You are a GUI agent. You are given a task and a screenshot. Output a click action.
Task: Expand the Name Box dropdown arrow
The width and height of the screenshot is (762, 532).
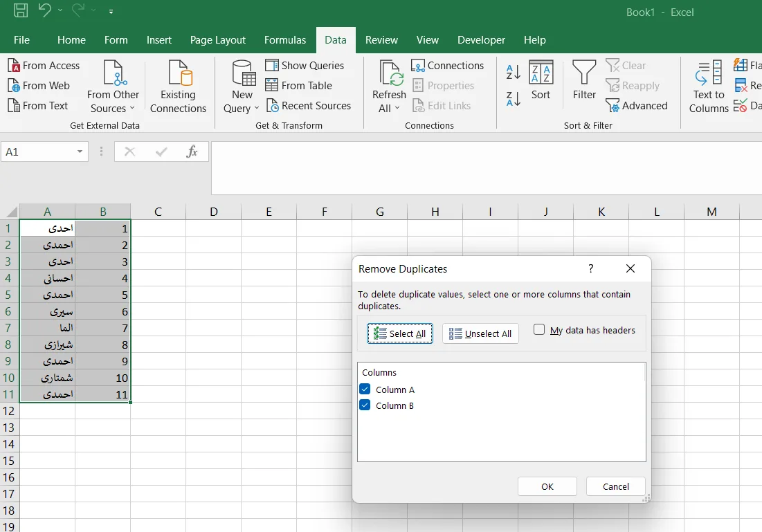click(80, 152)
